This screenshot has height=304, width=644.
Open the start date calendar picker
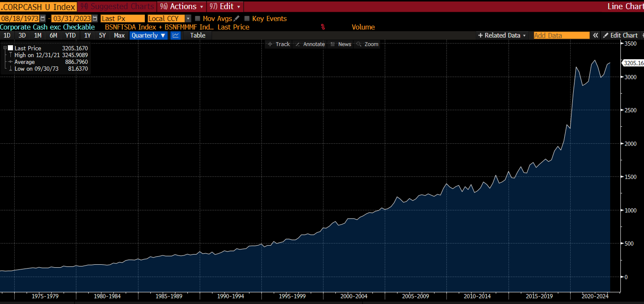43,18
